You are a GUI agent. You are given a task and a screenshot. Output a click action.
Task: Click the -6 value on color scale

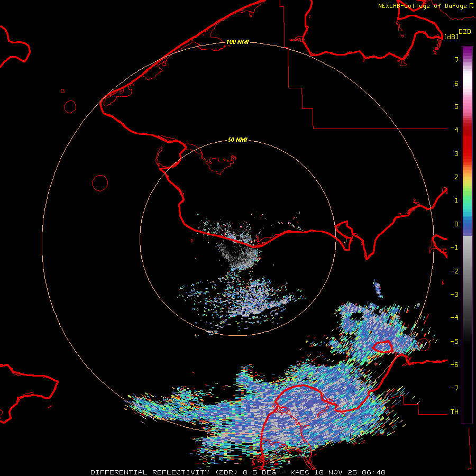(x=454, y=365)
